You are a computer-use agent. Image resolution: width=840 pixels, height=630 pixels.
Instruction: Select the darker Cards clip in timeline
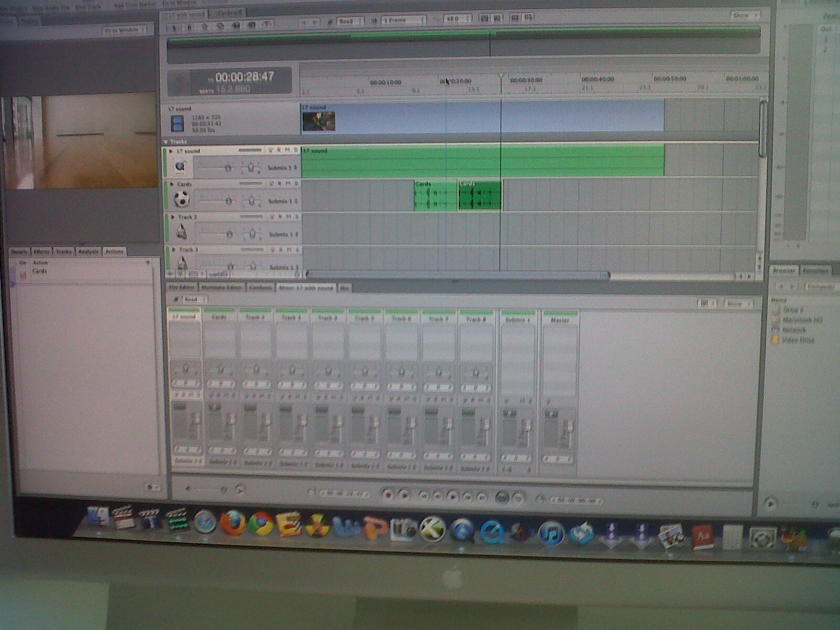coord(479,195)
